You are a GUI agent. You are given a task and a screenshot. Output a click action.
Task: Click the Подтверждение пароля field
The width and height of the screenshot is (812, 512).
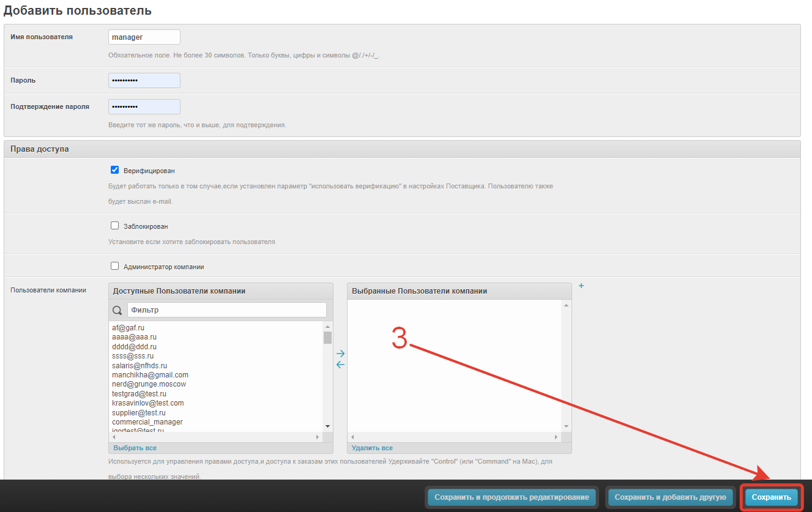(x=144, y=107)
